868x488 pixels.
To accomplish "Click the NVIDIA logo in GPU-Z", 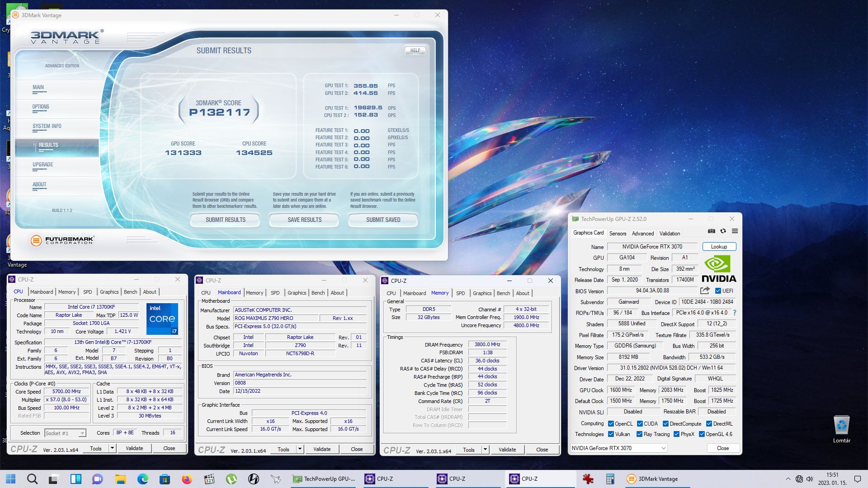I will [719, 269].
